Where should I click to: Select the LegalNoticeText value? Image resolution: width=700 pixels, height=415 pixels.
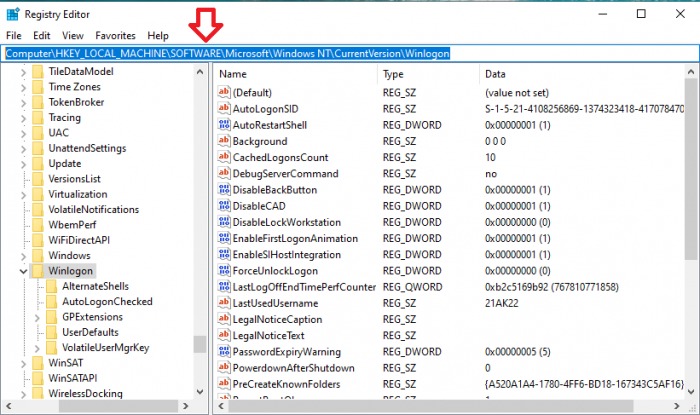pyautogui.click(x=268, y=335)
